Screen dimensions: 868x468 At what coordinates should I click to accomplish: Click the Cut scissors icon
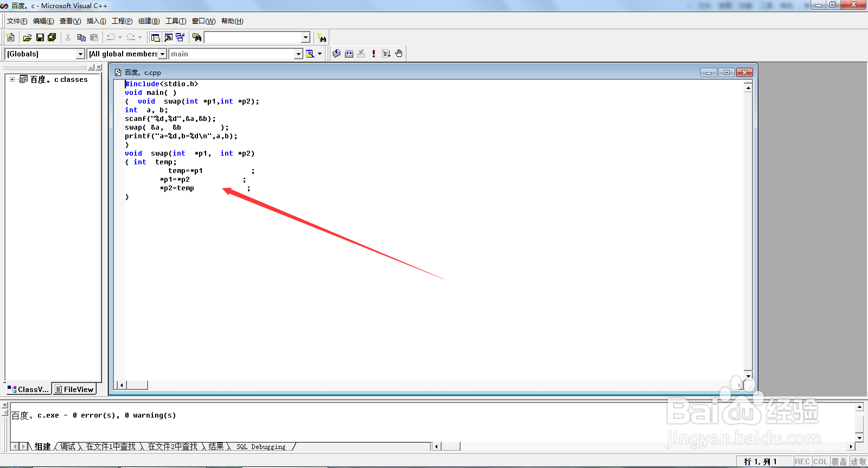pyautogui.click(x=68, y=37)
